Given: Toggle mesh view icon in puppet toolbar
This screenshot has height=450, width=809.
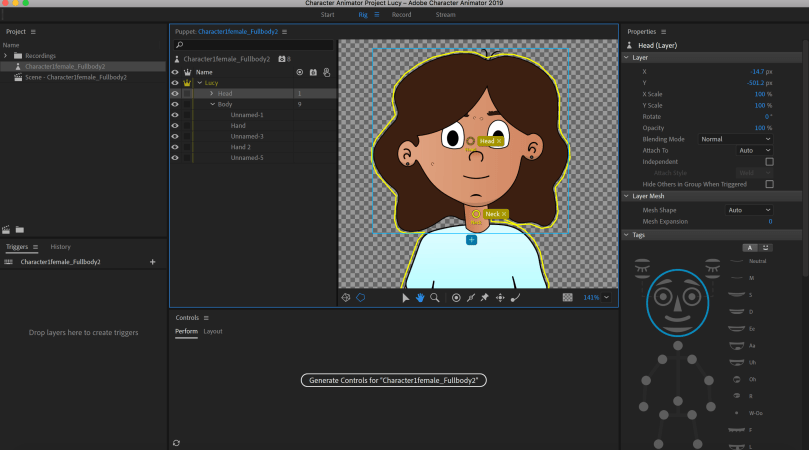Looking at the screenshot, I should click(346, 298).
